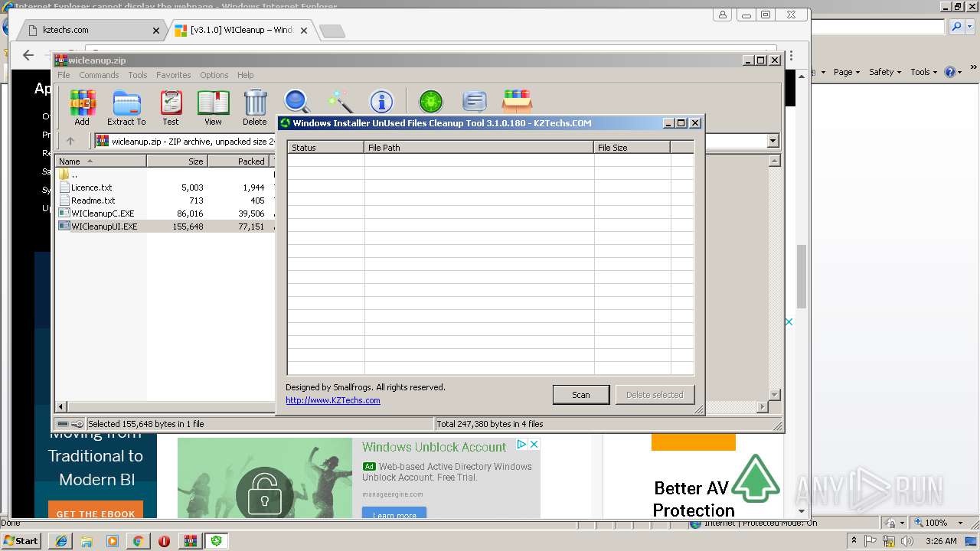980x551 pixels.
Task: Click the volume speaker tray icon
Action: [908, 541]
